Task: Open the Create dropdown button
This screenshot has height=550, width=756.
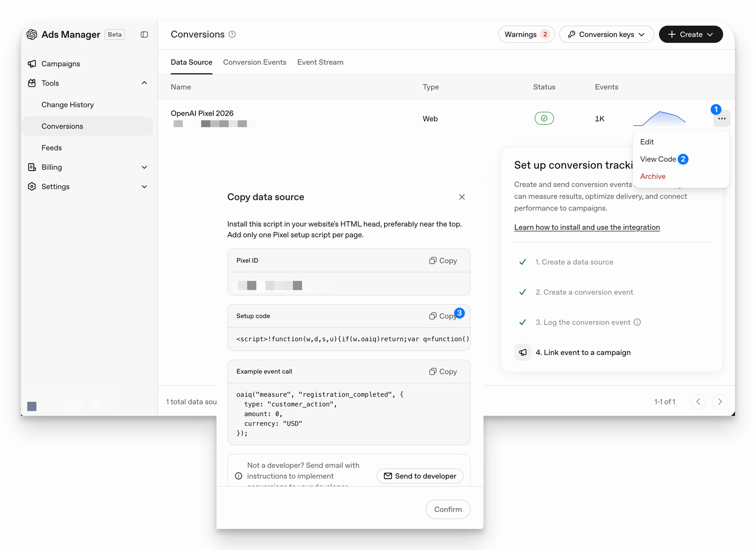Action: pos(691,34)
